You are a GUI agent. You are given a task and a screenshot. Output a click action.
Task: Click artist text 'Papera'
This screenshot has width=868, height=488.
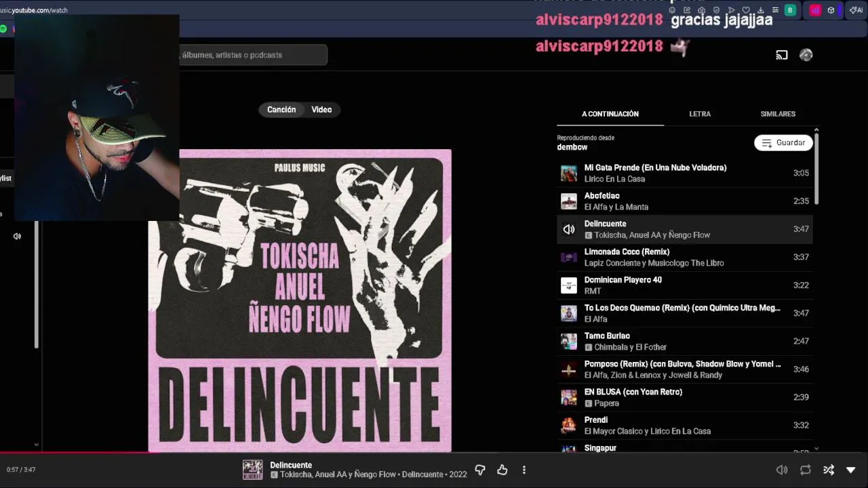606,403
